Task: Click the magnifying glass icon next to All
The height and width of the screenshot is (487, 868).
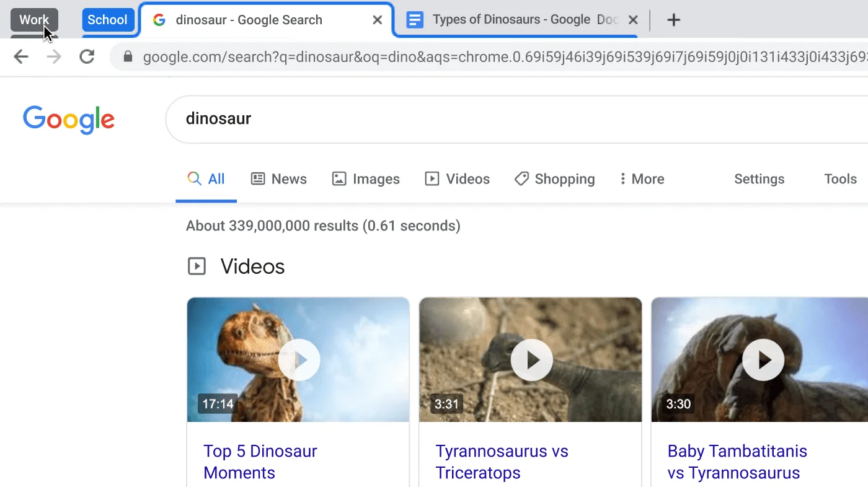Action: 193,178
